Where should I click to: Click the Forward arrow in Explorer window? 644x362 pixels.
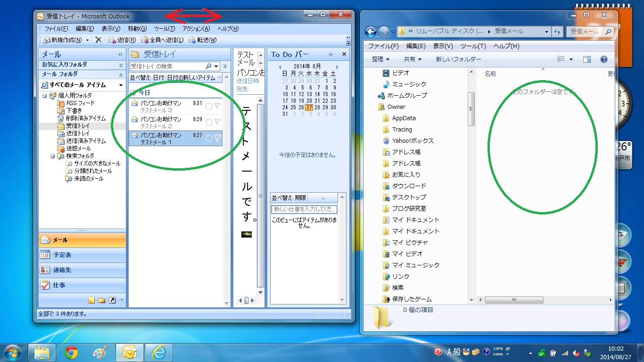click(384, 32)
